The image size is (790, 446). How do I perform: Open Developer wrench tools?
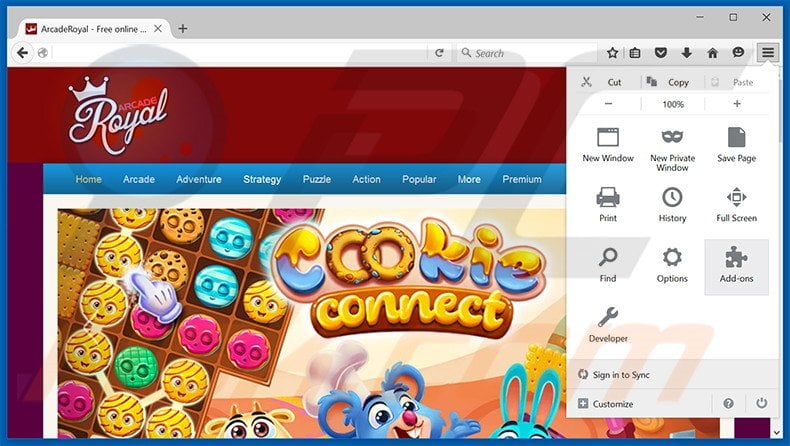click(608, 325)
